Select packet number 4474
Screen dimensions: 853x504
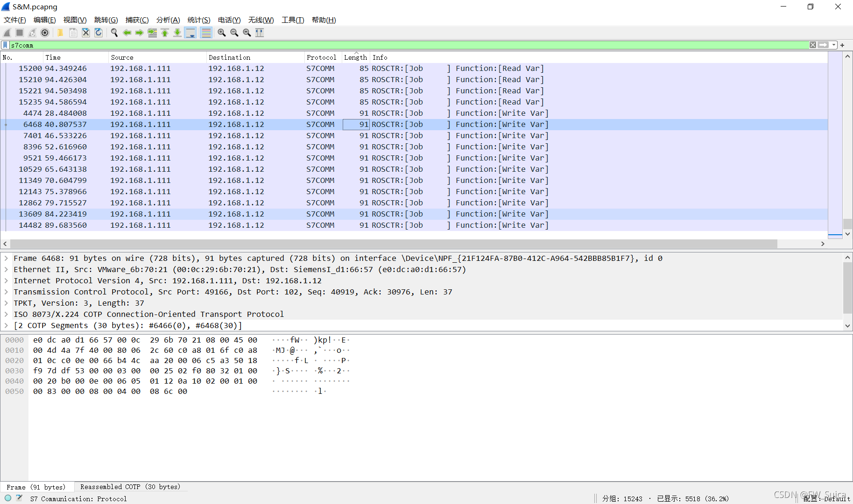414,113
